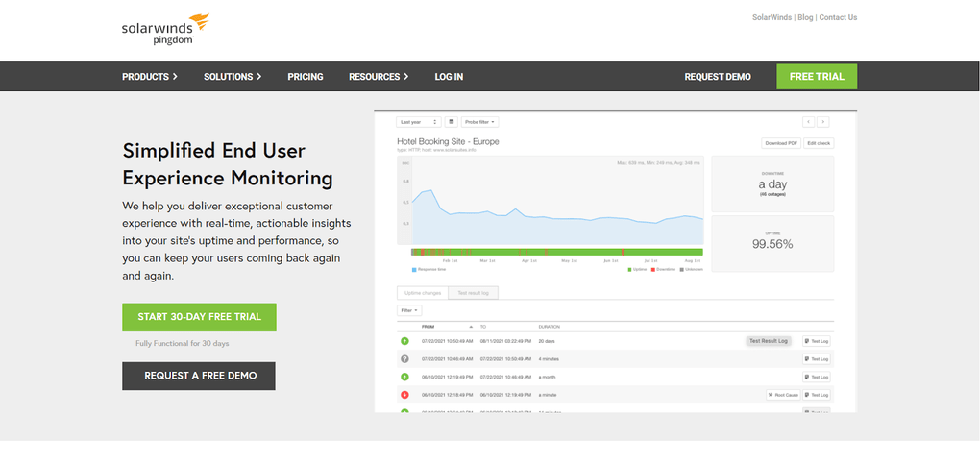Image resolution: width=980 pixels, height=464 pixels.
Task: Click the Unknown legend entry
Action: tap(692, 270)
